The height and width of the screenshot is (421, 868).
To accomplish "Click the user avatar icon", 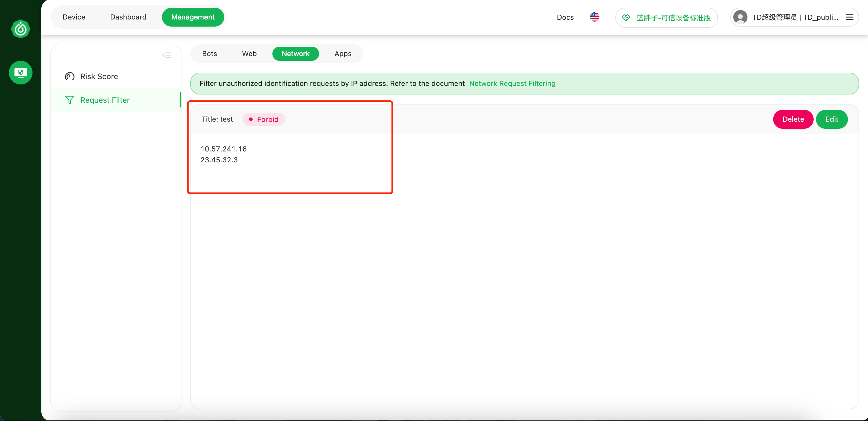I will (740, 17).
